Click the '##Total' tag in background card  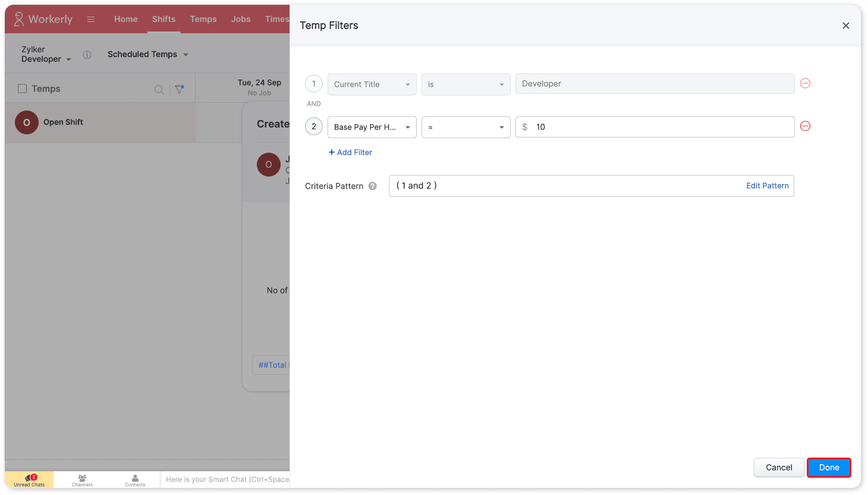(x=272, y=365)
